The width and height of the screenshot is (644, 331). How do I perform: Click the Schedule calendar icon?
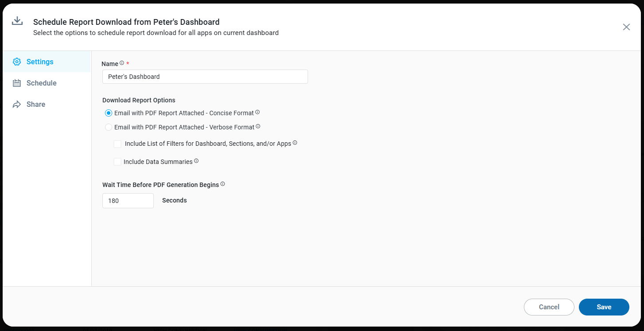click(x=17, y=83)
